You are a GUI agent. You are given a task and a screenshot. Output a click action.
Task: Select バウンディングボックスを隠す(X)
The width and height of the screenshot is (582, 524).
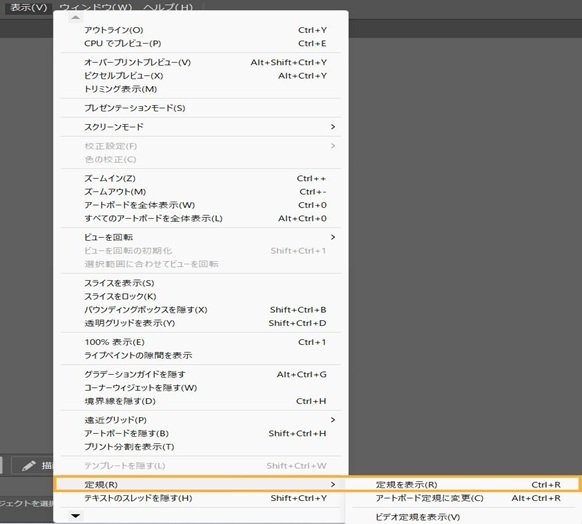(x=201, y=310)
